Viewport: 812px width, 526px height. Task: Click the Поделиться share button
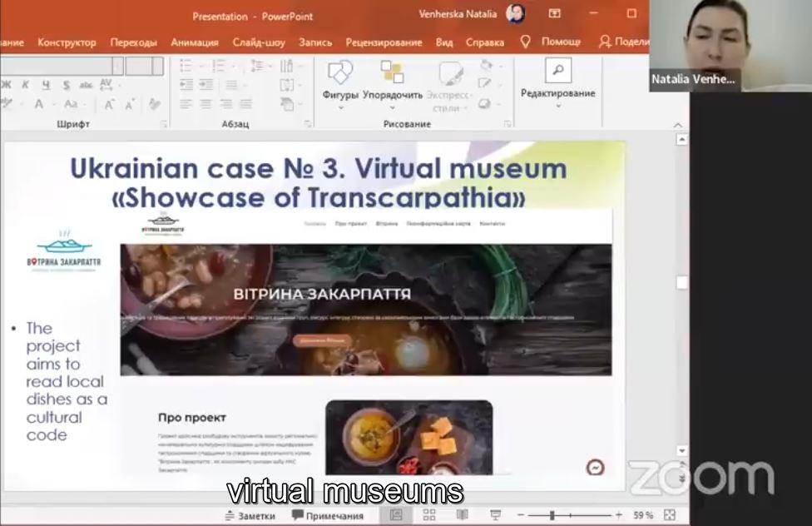[x=623, y=42]
